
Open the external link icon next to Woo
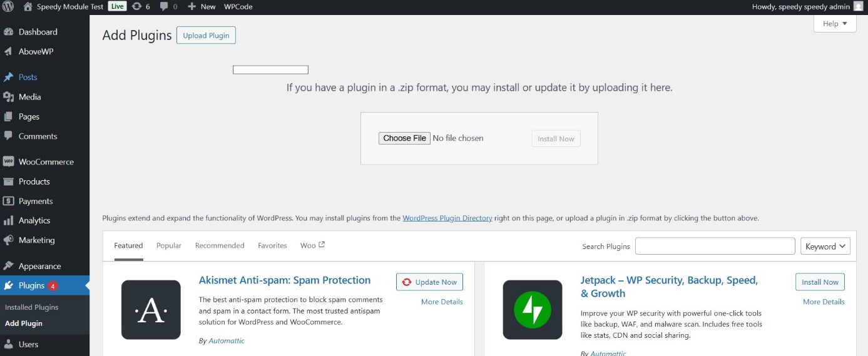click(322, 245)
